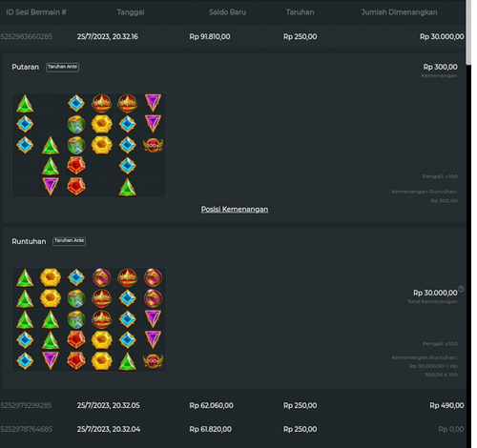Click the purple triangle in Runtuhan grid's second column

coord(51,360)
